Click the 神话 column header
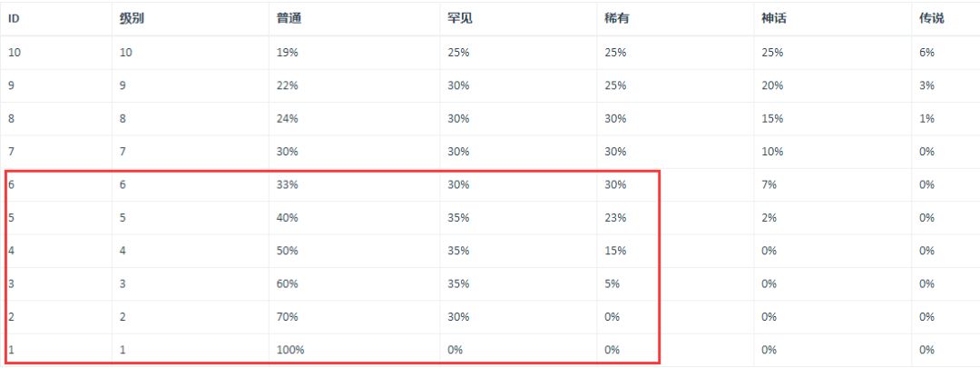Image resolution: width=980 pixels, height=368 pixels. (x=774, y=18)
